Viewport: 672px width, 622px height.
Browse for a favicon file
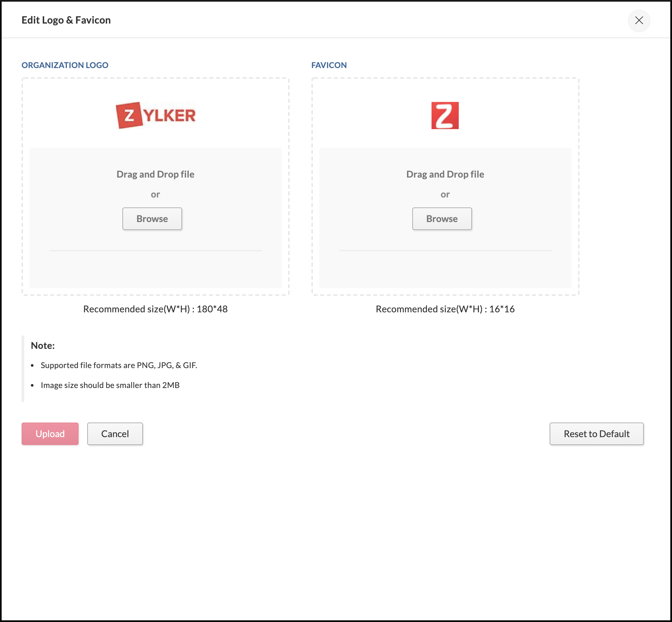(x=441, y=219)
